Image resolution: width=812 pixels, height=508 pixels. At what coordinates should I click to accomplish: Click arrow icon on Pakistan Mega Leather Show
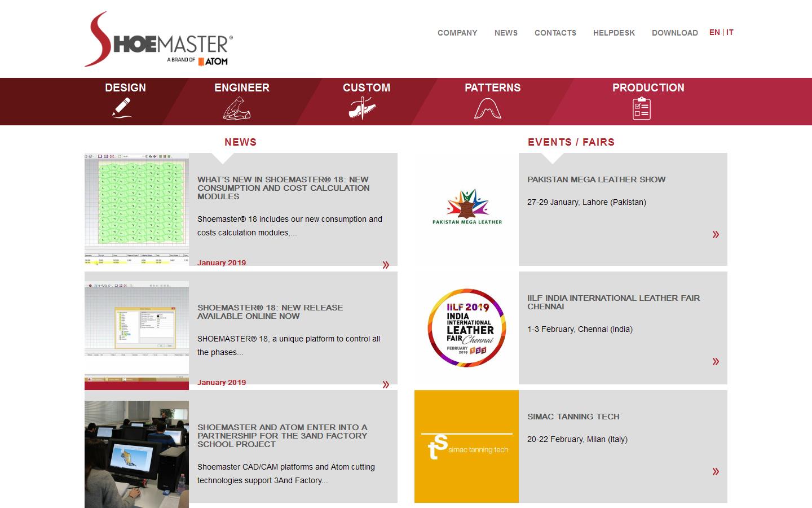(716, 234)
